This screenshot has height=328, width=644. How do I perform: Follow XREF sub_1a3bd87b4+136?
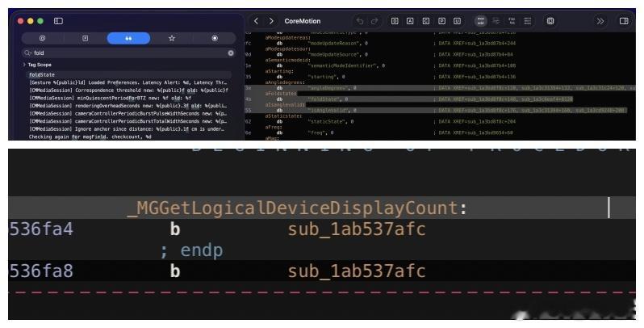(x=484, y=77)
